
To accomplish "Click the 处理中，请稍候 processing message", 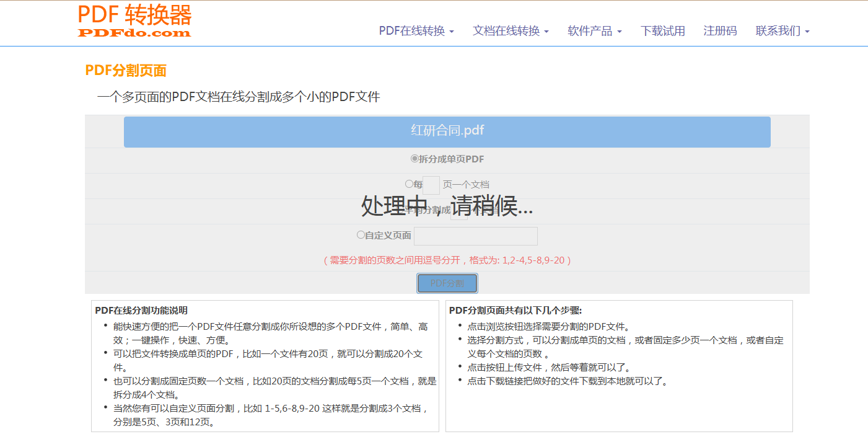I will pos(447,206).
